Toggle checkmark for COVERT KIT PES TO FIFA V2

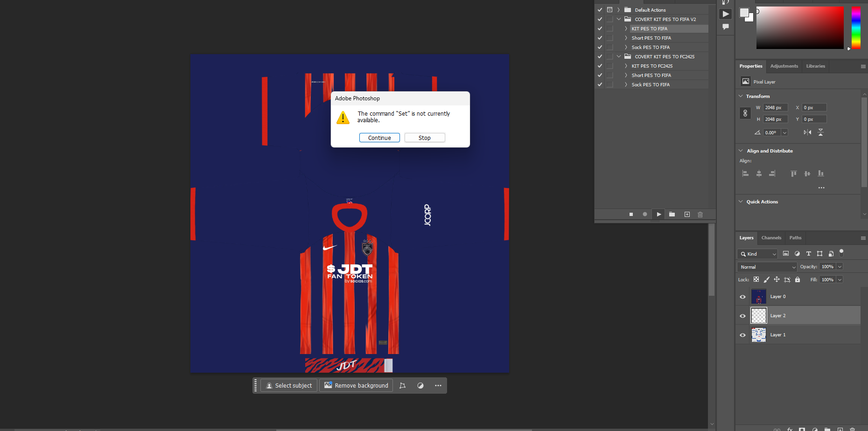pos(600,19)
